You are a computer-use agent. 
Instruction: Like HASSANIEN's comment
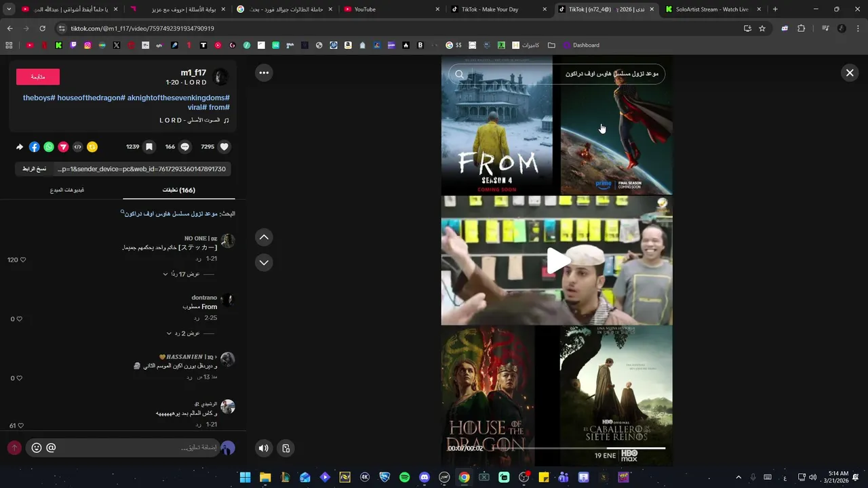coord(19,378)
